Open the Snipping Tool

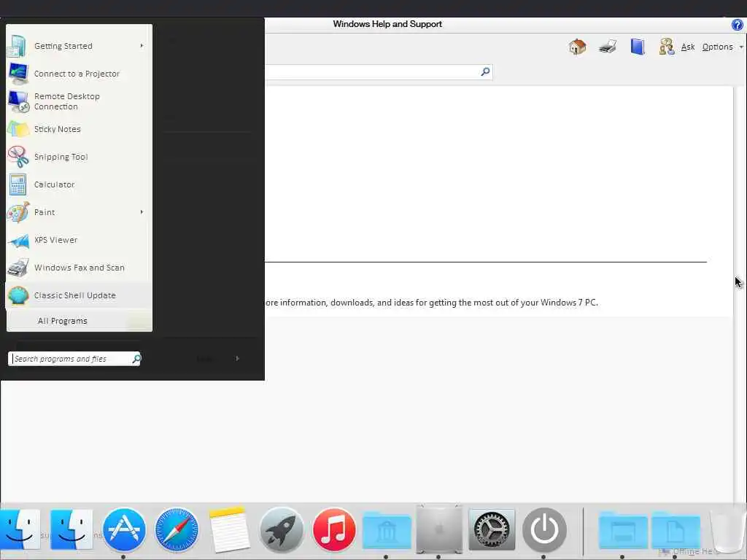pyautogui.click(x=79, y=157)
